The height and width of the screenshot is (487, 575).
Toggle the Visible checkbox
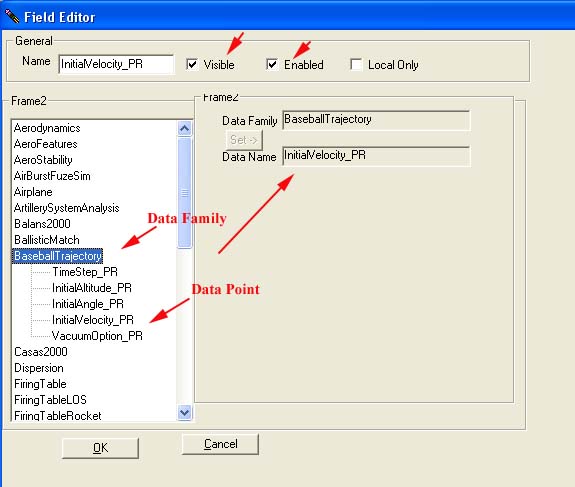coord(192,64)
